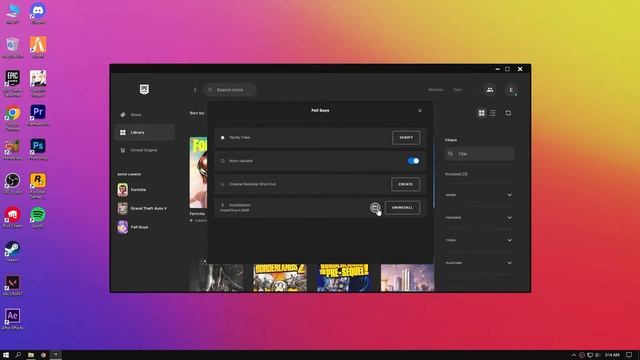Select the Photoshop desktop shortcut

click(38, 149)
